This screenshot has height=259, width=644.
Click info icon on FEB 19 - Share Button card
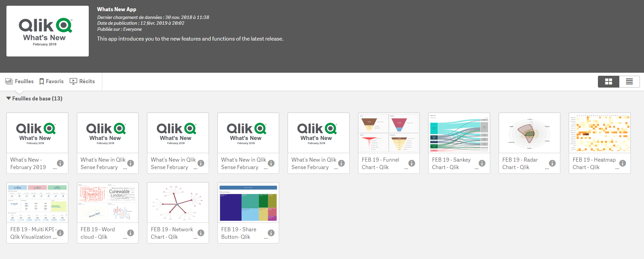tap(271, 233)
